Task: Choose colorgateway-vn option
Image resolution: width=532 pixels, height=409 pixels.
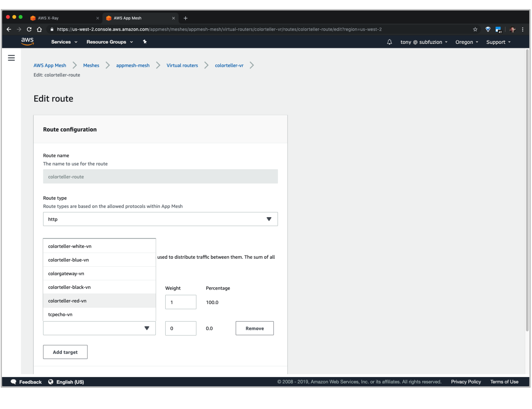Action: pyautogui.click(x=99, y=273)
